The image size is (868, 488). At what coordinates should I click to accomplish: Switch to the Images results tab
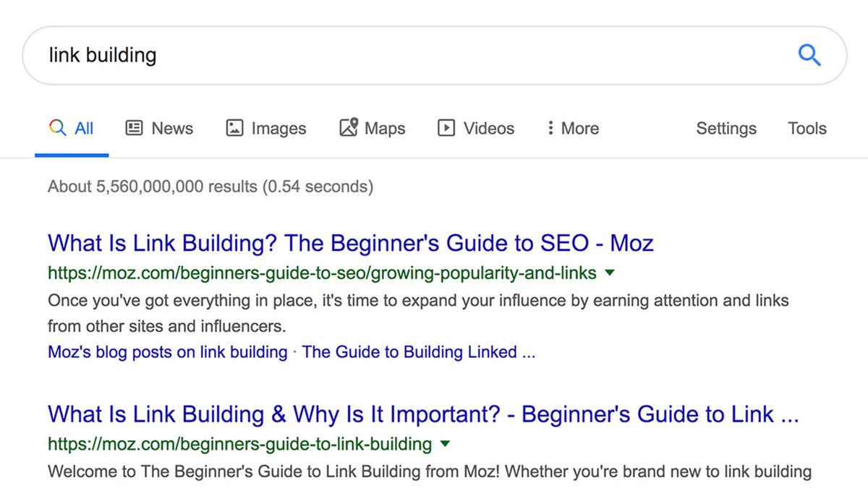pos(277,127)
